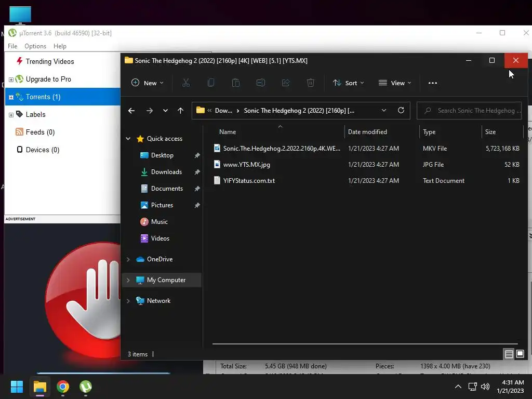
Task: Expand the My Computer tree node
Action: [x=128, y=280]
